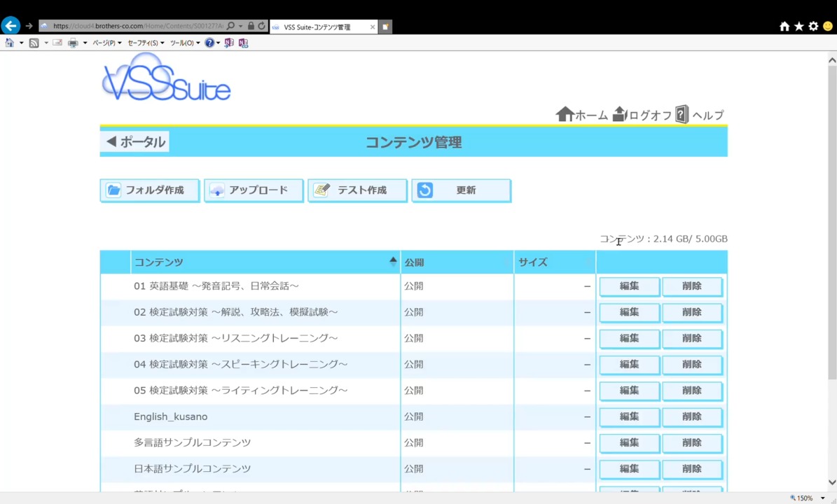Expand the help icon dropdown arrow

(218, 43)
